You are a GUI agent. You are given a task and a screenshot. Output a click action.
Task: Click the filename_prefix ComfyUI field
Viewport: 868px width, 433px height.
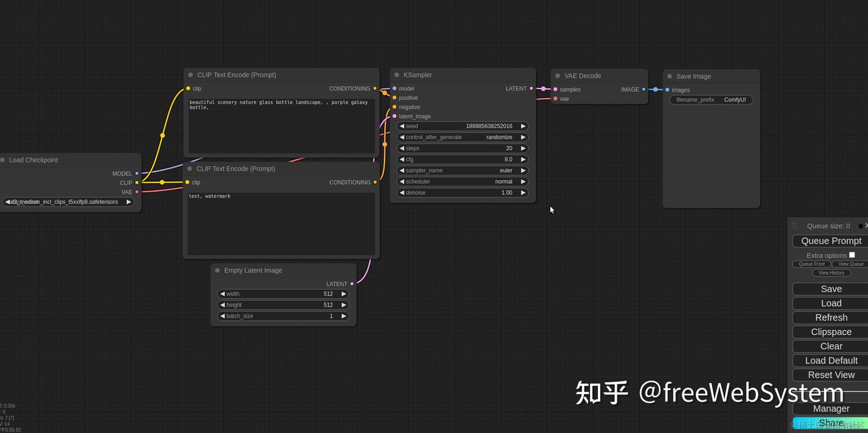[x=711, y=100]
